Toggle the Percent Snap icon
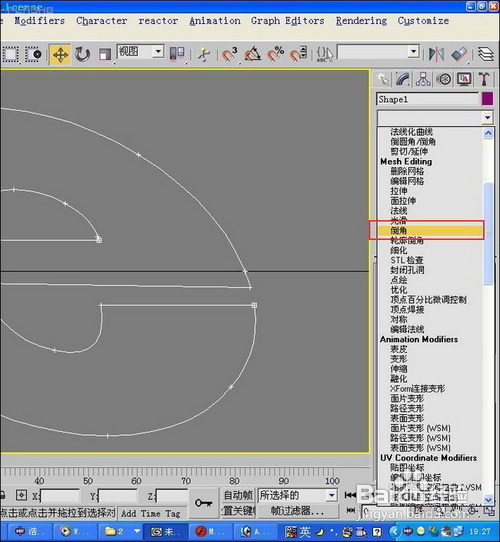 [x=276, y=54]
